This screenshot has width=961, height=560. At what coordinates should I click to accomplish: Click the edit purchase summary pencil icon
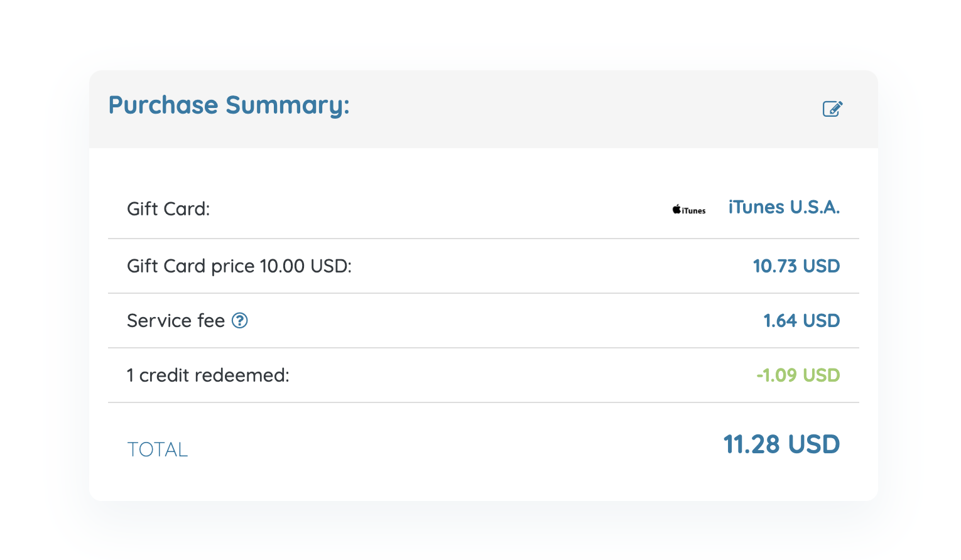tap(832, 109)
